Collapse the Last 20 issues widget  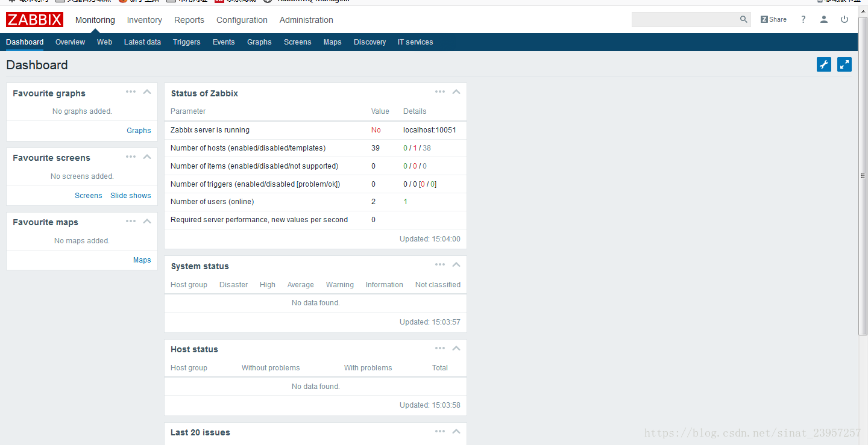pyautogui.click(x=456, y=431)
